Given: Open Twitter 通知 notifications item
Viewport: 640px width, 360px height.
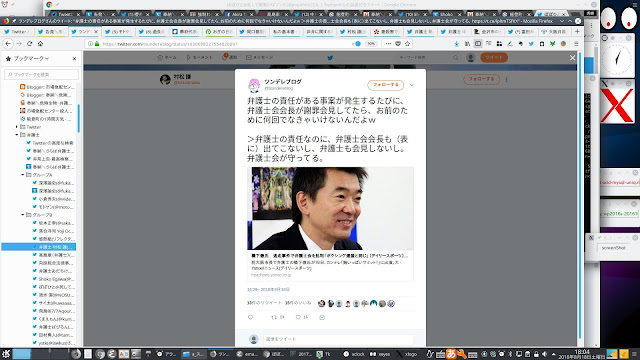Looking at the screenshot, I should (229, 58).
